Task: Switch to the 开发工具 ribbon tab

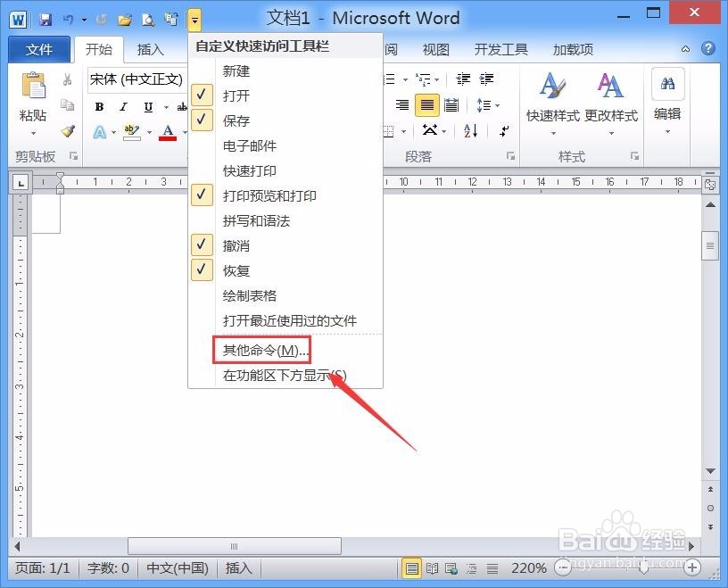Action: coord(501,49)
